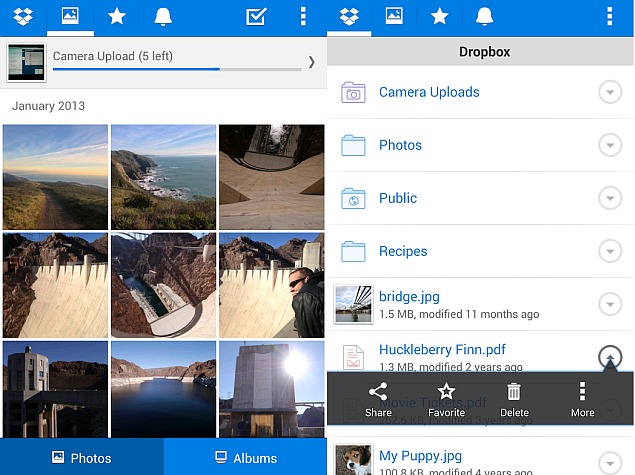
Task: Click the bridge.jpg thumbnail
Action: pyautogui.click(x=353, y=305)
